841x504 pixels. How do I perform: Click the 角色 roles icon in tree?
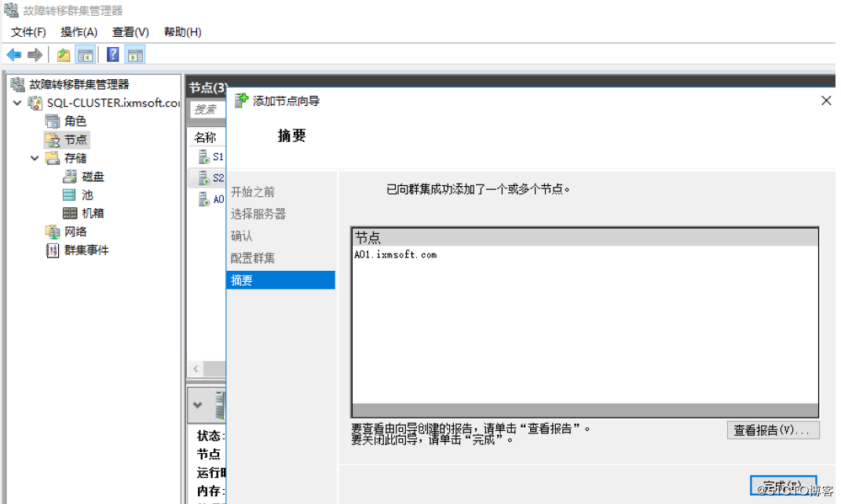(x=53, y=121)
